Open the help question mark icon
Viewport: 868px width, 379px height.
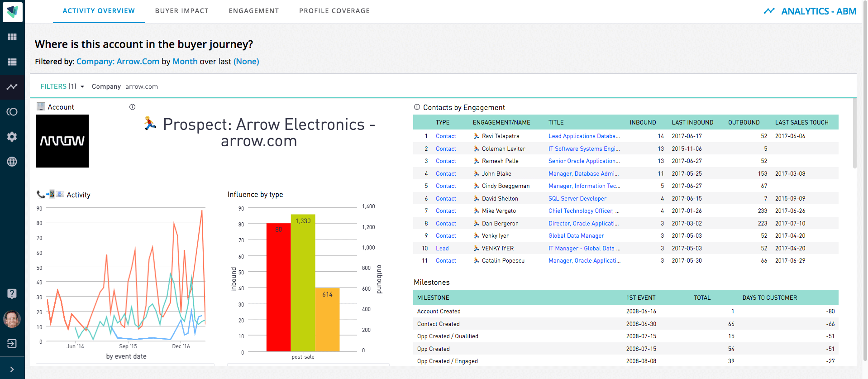[12, 293]
